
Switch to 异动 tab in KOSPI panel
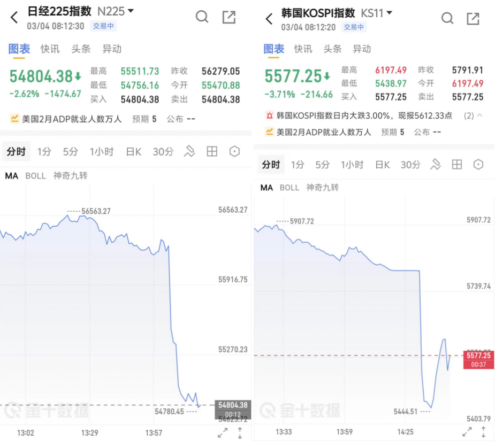(362, 49)
